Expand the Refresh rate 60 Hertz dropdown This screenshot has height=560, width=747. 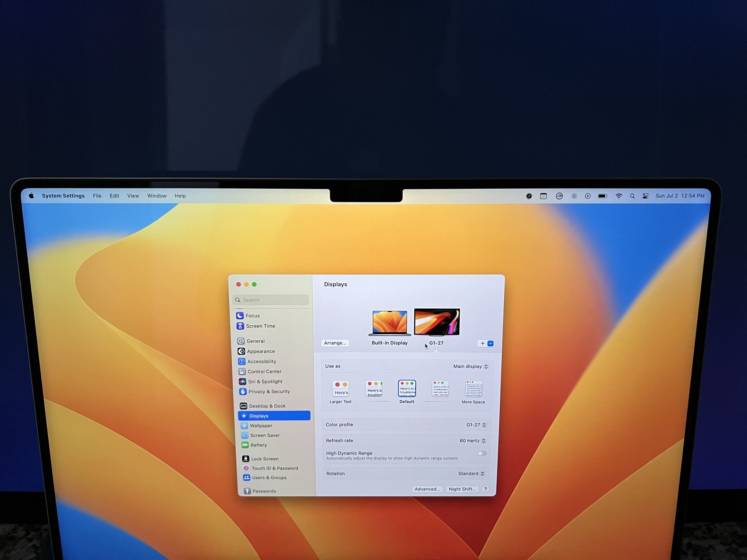coord(472,441)
